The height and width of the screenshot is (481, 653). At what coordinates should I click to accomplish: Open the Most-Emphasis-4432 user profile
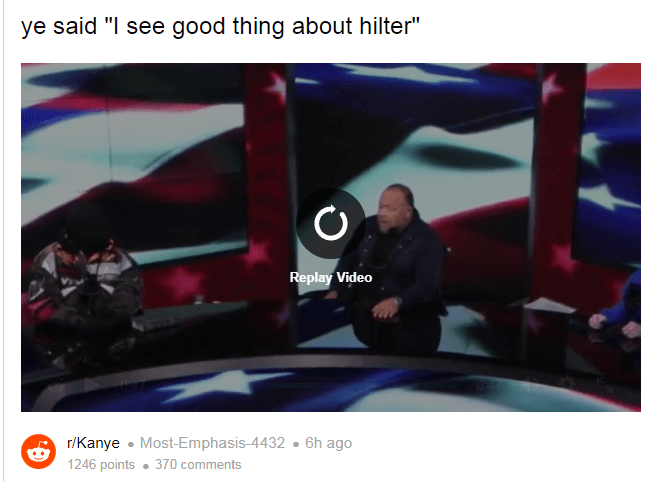point(212,443)
